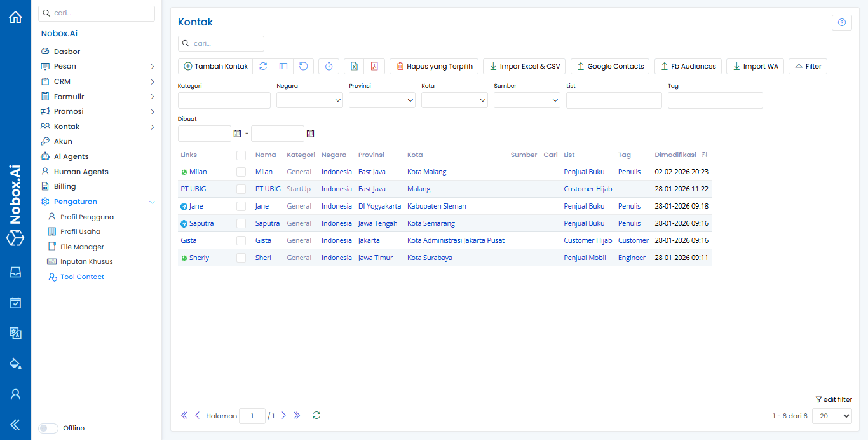Open the column layout table icon
This screenshot has width=868, height=440.
[283, 66]
